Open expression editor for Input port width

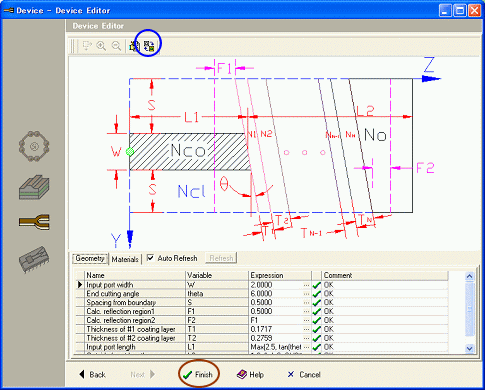[x=306, y=285]
